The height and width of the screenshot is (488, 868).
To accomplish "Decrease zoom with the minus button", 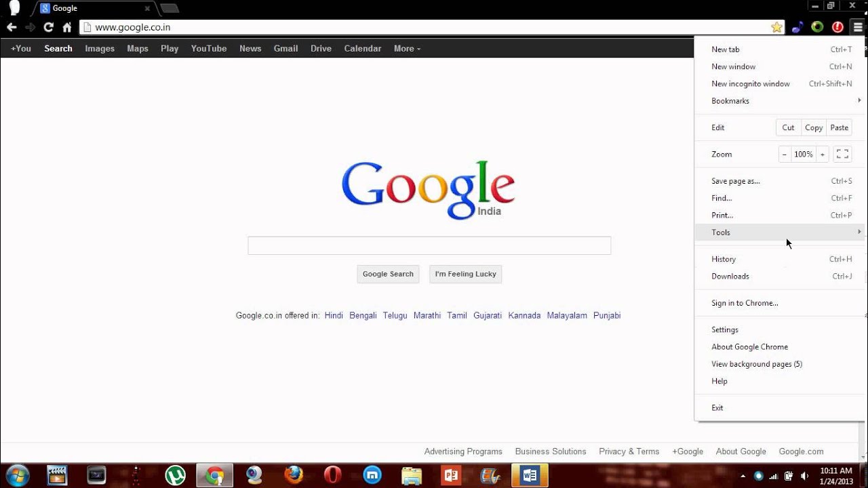I will pos(785,155).
